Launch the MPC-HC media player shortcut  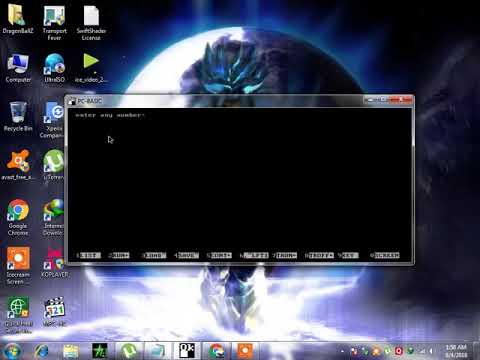pyautogui.click(x=54, y=312)
